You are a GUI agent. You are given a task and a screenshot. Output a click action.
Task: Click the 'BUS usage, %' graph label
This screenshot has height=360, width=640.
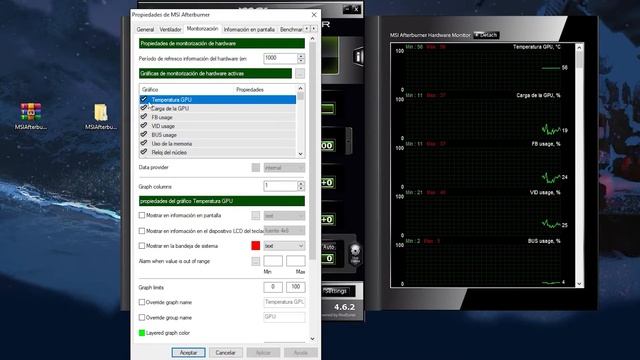(544, 241)
